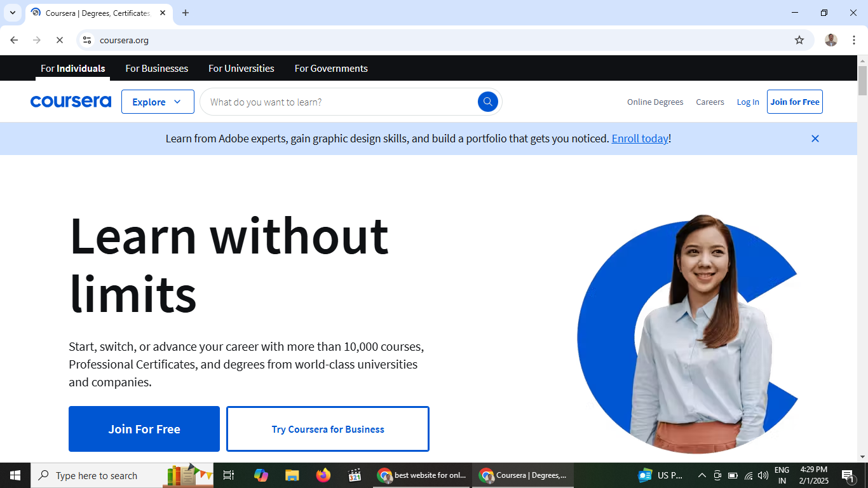Switch to For Governments tab

click(331, 69)
